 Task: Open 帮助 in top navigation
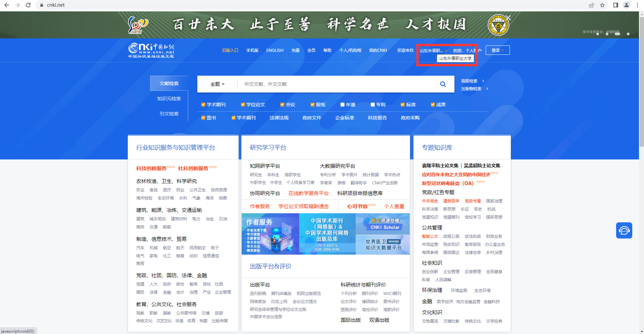327,50
